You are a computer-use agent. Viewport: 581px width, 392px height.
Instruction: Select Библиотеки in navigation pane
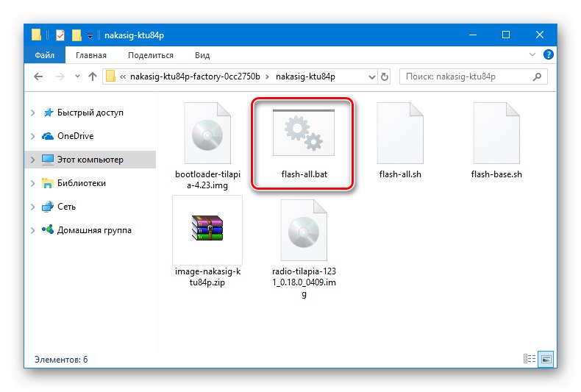[82, 183]
